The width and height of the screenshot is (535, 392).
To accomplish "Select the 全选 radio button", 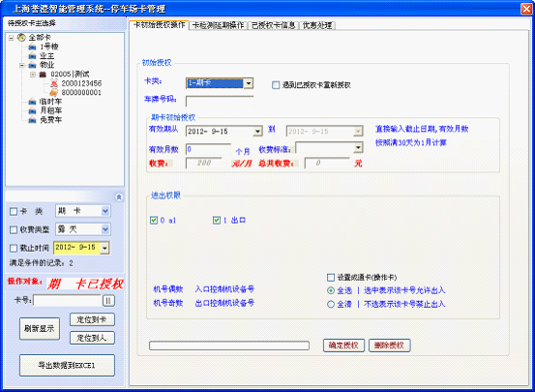I will 331,290.
